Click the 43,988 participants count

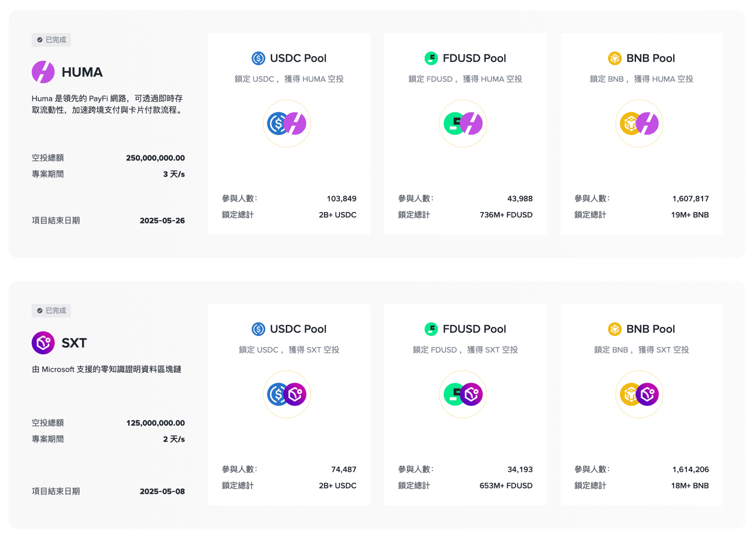(520, 199)
